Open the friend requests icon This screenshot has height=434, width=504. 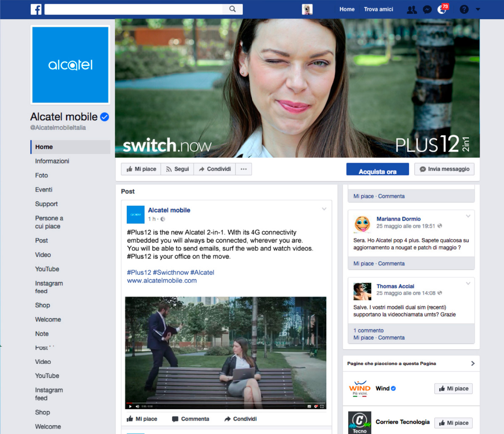coord(412,9)
